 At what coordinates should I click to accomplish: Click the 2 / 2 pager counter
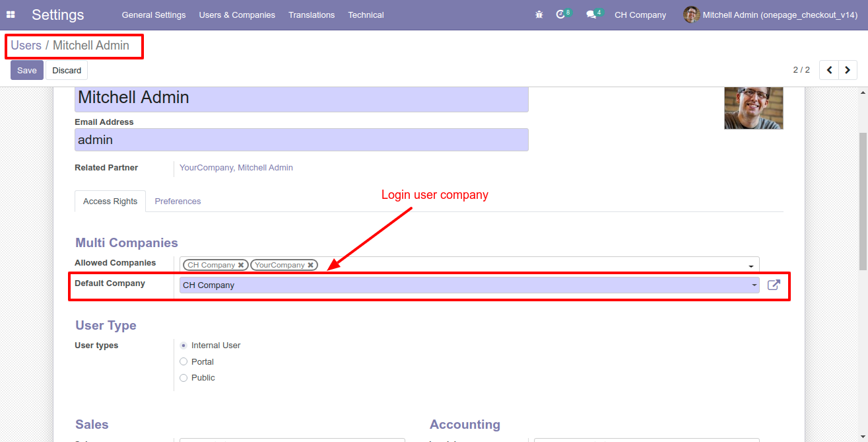(801, 70)
